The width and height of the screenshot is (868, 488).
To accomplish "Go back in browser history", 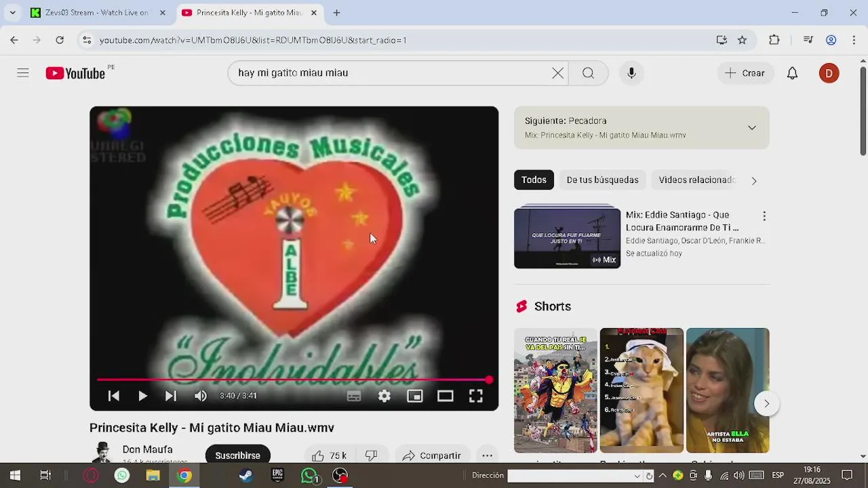I will click(x=14, y=40).
